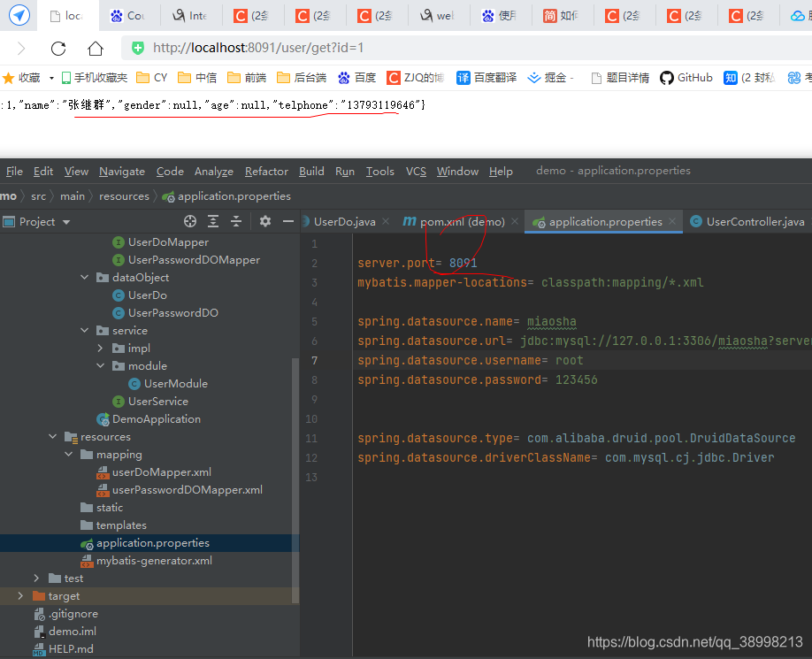The width and height of the screenshot is (812, 659).
Task: Close the application.properties editor tab
Action: 672,221
